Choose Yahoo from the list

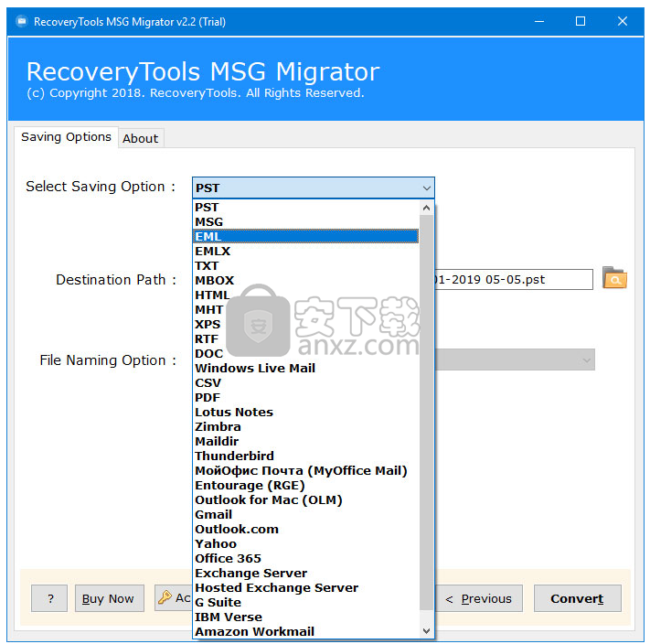(x=306, y=543)
